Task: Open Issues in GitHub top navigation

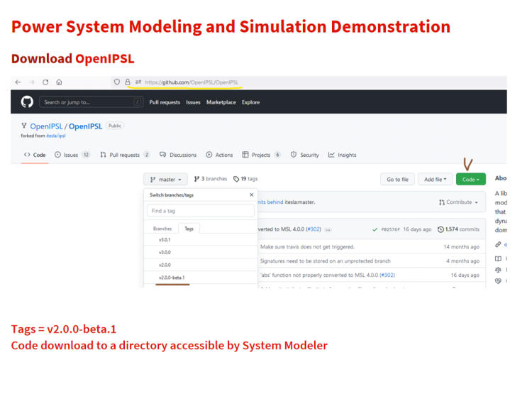Action: tap(193, 102)
